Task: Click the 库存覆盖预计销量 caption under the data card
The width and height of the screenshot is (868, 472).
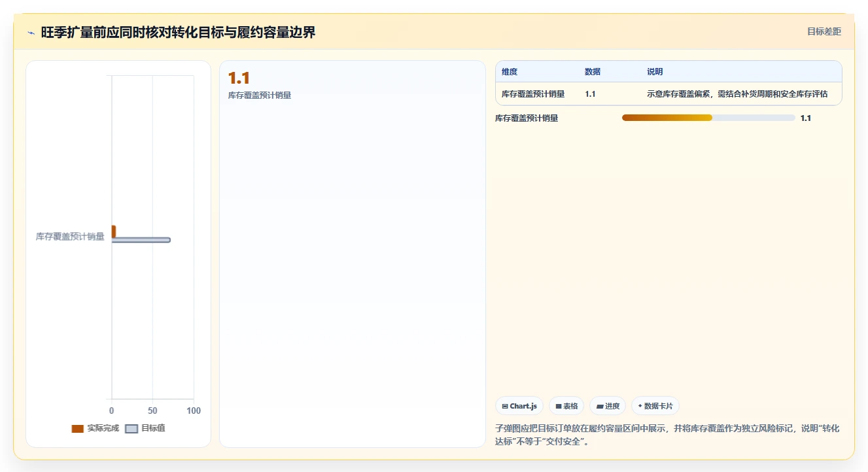Action: 259,95
